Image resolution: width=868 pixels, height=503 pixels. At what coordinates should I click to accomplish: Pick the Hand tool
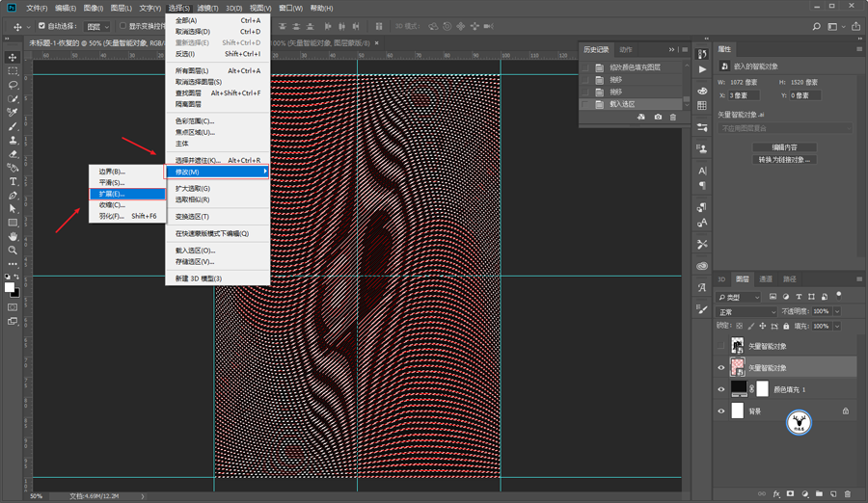tap(13, 236)
